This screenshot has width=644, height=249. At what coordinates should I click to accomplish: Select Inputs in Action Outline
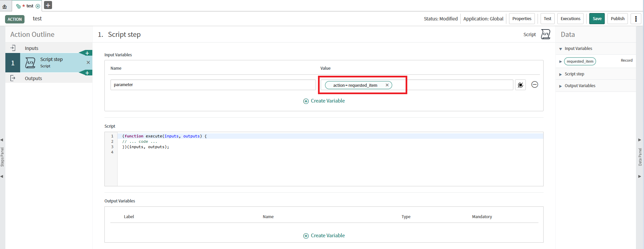pos(32,48)
